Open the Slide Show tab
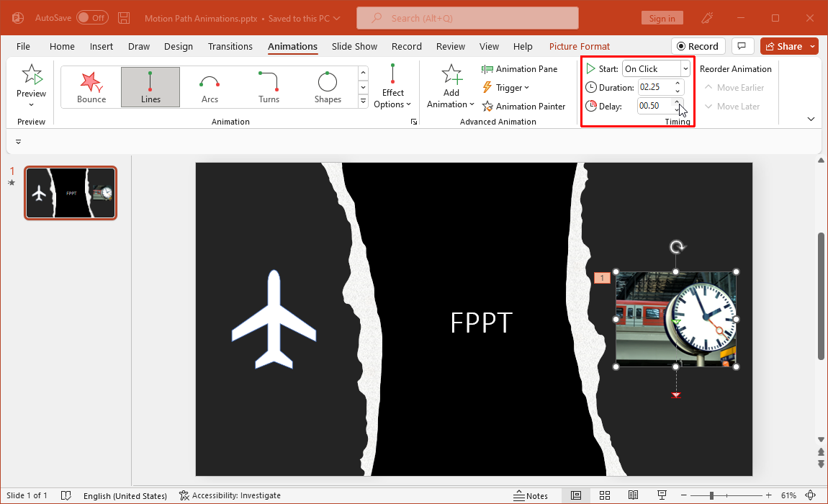Viewport: 828px width, 504px height. click(354, 47)
